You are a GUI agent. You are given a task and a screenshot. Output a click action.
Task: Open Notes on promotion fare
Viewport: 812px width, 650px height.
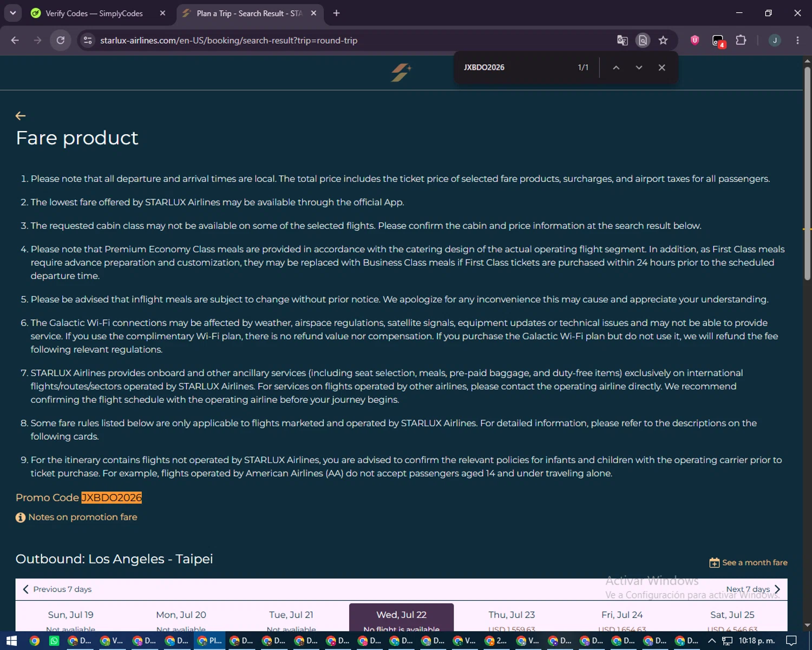pyautogui.click(x=82, y=517)
